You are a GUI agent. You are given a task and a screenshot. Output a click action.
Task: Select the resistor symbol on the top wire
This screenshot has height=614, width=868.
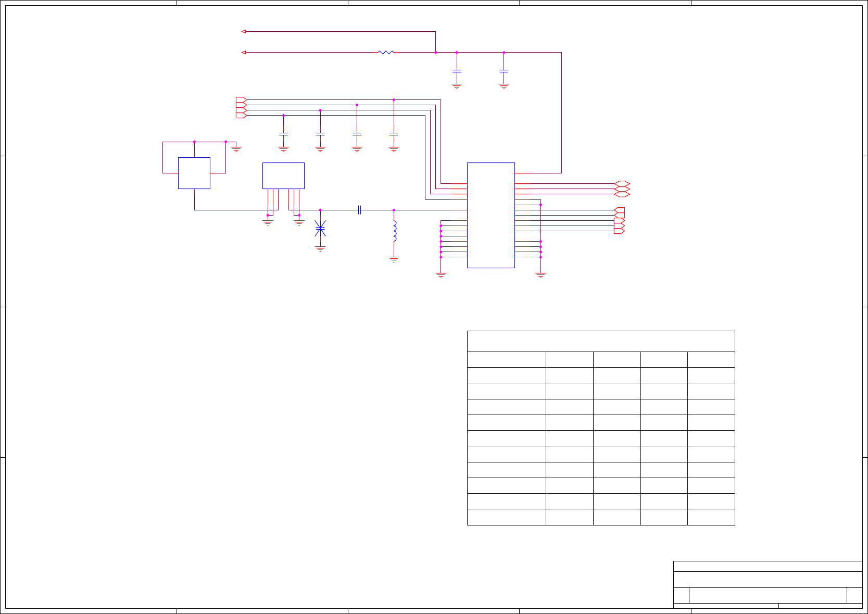click(x=386, y=52)
